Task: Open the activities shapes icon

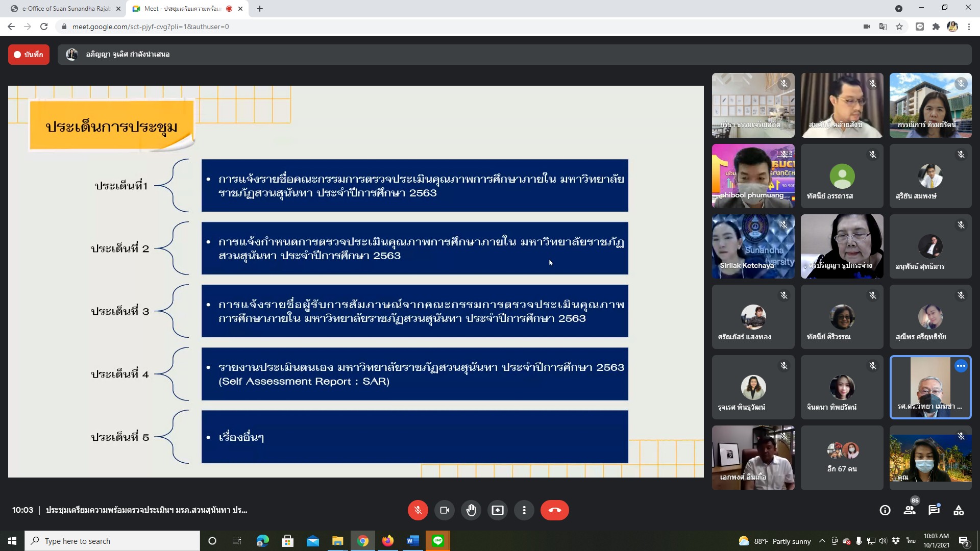Action: (958, 510)
